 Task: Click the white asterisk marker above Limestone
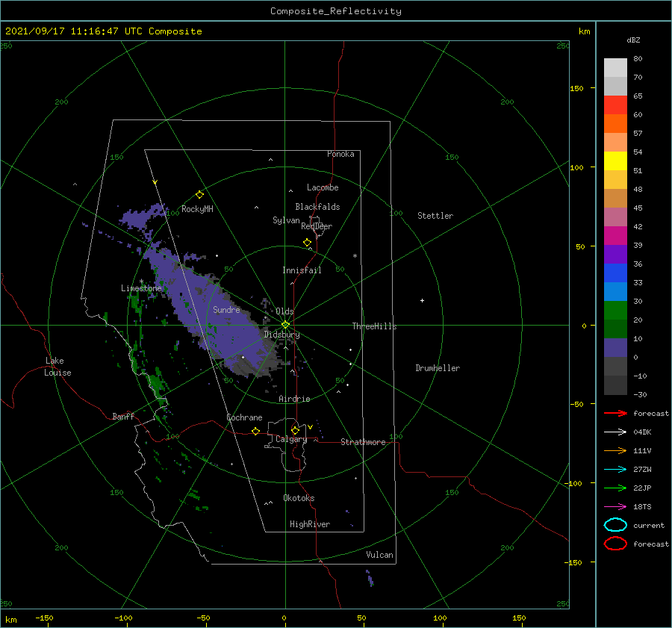tap(141, 282)
